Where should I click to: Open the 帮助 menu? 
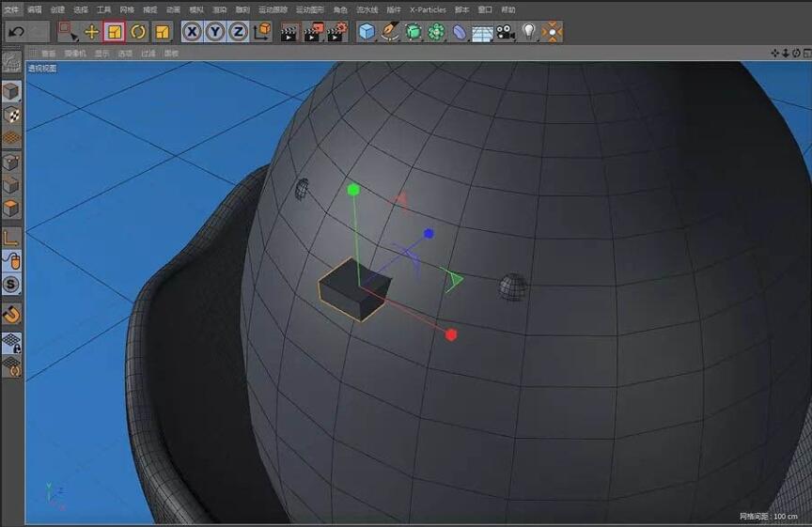[x=508, y=9]
